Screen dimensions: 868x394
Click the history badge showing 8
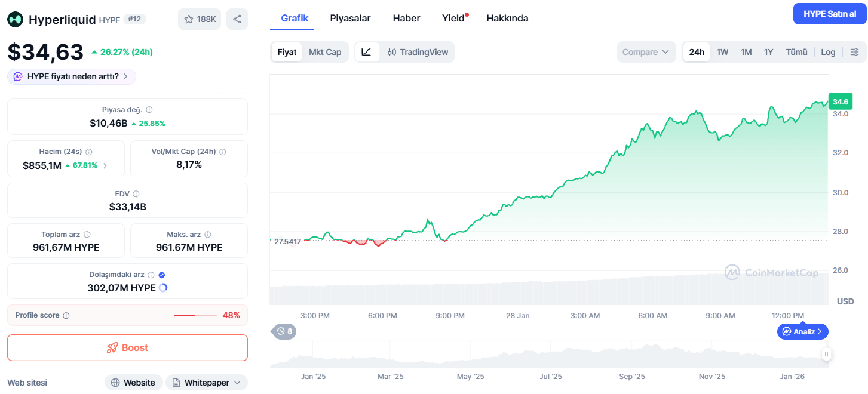coord(284,331)
